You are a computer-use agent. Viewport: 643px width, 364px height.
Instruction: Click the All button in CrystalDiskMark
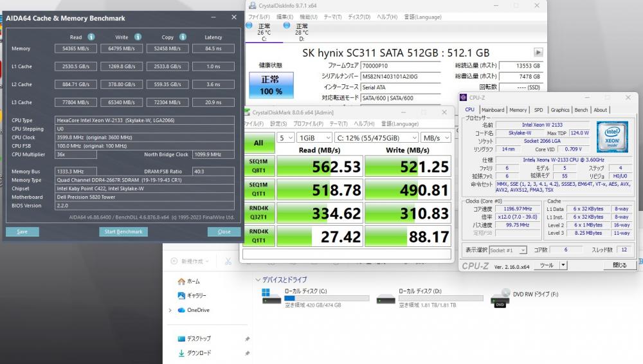pyautogui.click(x=258, y=143)
